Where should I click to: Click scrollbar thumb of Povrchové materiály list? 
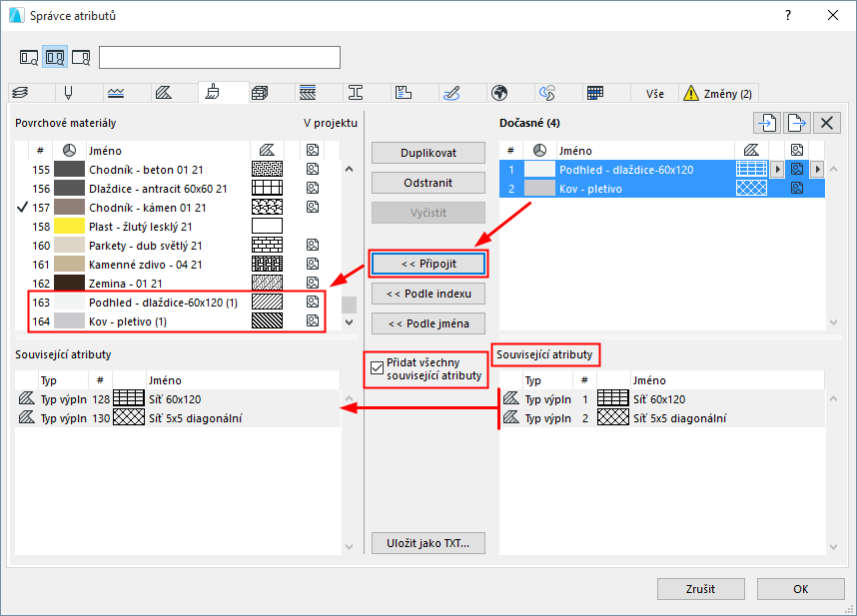[x=350, y=305]
